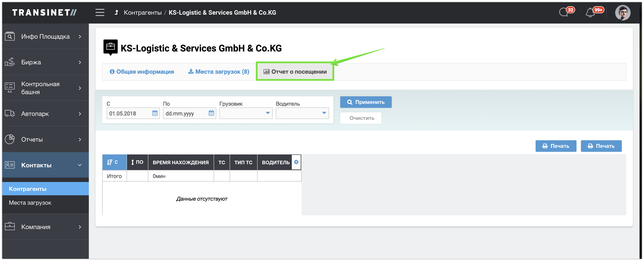The image size is (644, 261).
Task: Open the chat messages icon
Action: click(x=564, y=12)
